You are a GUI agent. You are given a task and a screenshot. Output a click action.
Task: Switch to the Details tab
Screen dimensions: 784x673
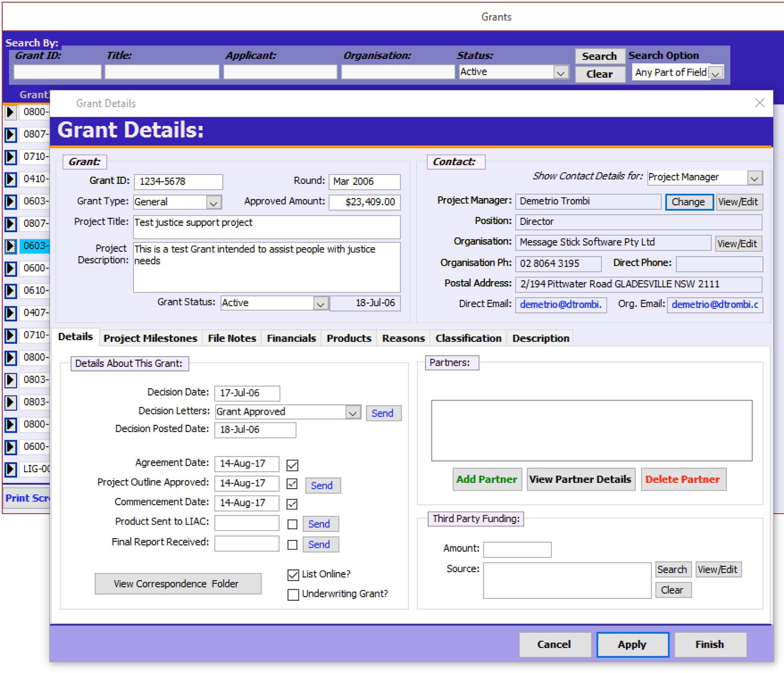click(75, 336)
